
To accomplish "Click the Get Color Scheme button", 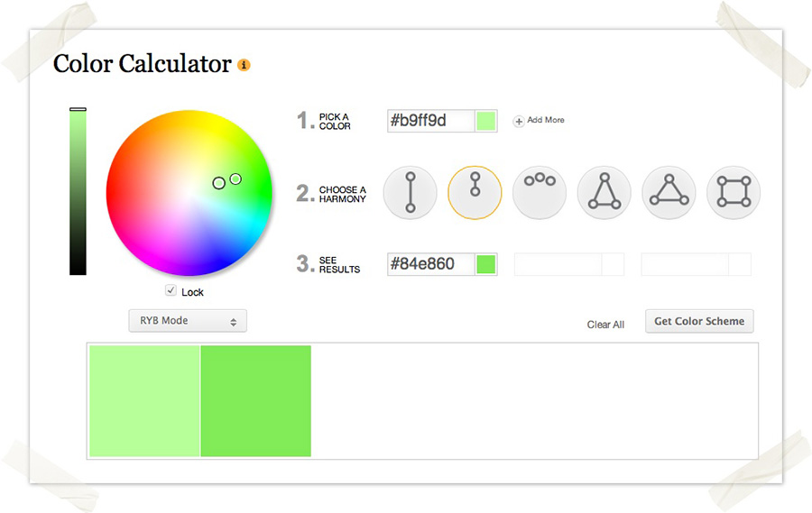I will (x=699, y=322).
